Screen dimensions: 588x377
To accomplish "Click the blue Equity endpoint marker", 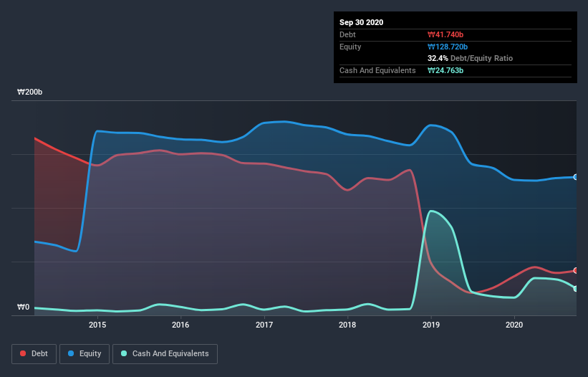I will click(576, 177).
